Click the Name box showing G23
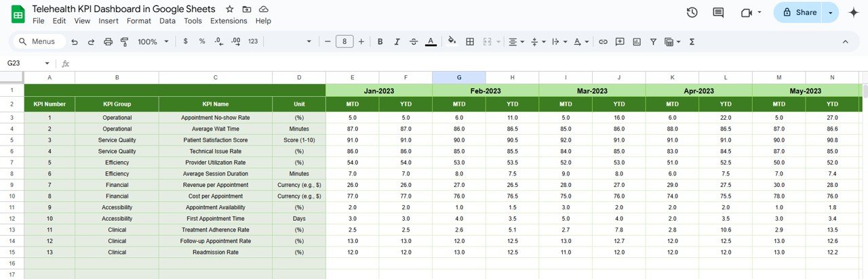 24,63
